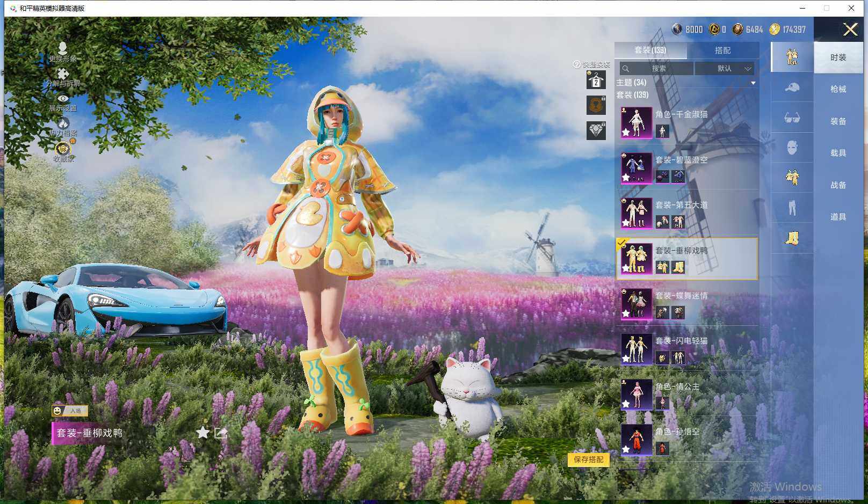The height and width of the screenshot is (504, 868).
Task: Open the 枪械 firearms tab
Action: click(x=838, y=89)
